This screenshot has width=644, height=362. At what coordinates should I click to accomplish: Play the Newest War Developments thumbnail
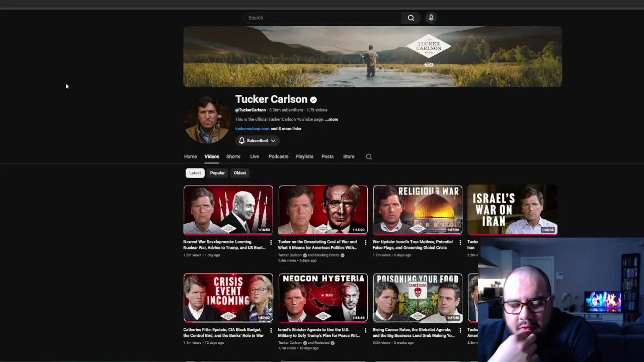click(228, 210)
